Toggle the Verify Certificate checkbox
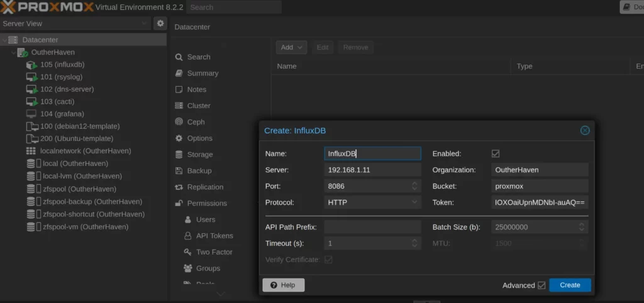 [x=328, y=260]
